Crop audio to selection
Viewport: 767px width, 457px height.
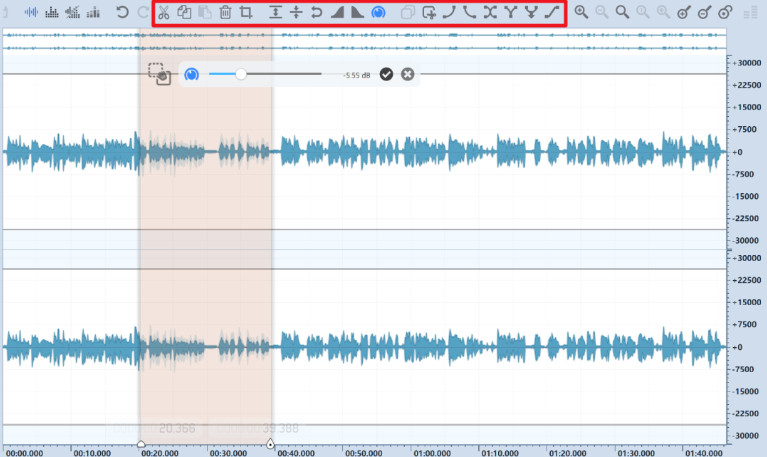(x=246, y=12)
